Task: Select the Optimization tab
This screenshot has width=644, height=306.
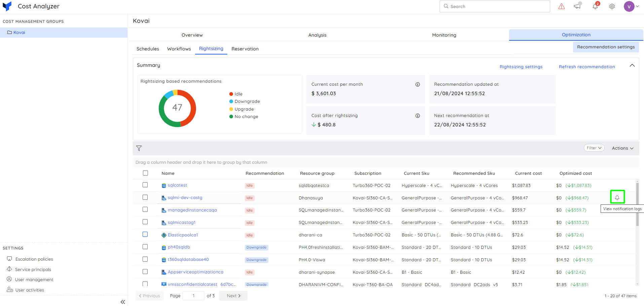Action: 576,35
